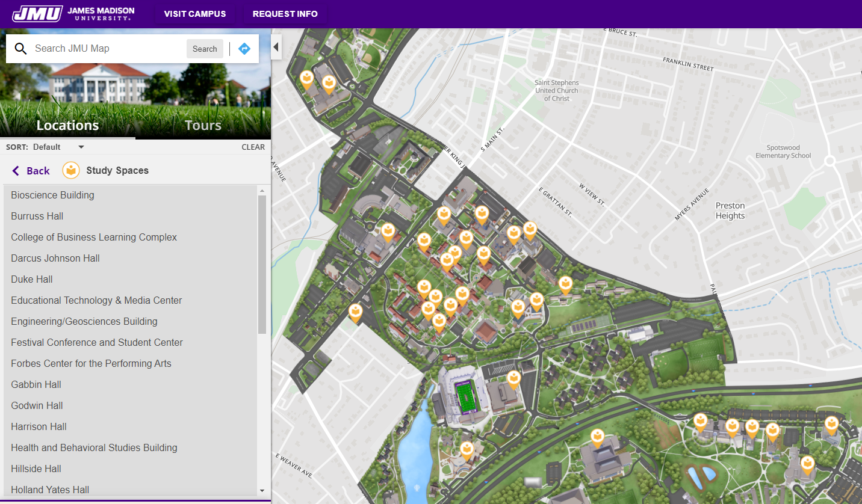Select Holland Yates Hall entry
The height and width of the screenshot is (504, 862).
(x=131, y=490)
